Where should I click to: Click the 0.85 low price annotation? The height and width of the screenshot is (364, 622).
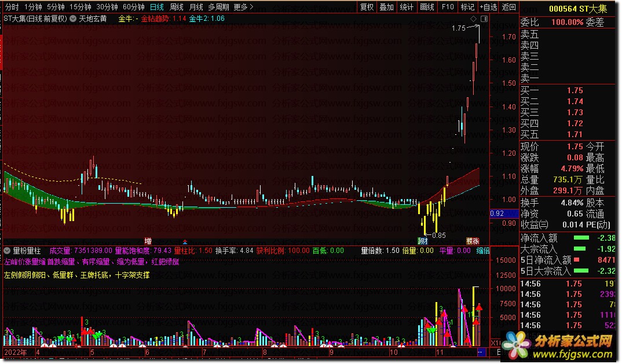[x=439, y=235]
